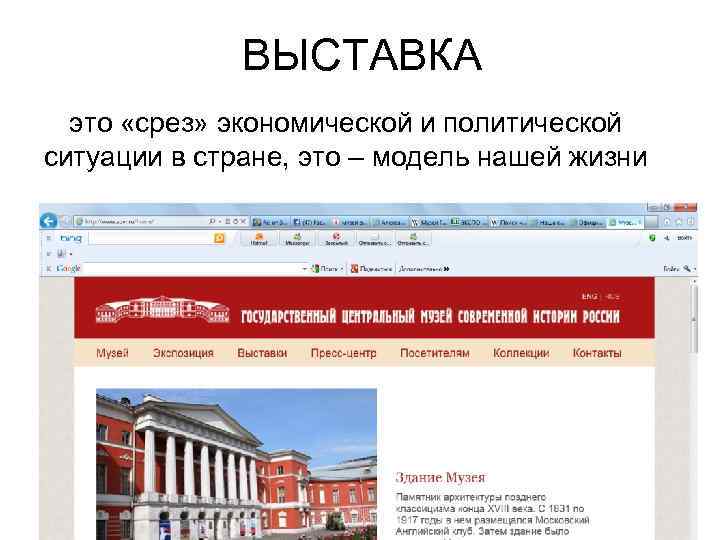The height and width of the screenshot is (540, 720).
Task: Click the Bing toolbar search field
Action: (151, 238)
